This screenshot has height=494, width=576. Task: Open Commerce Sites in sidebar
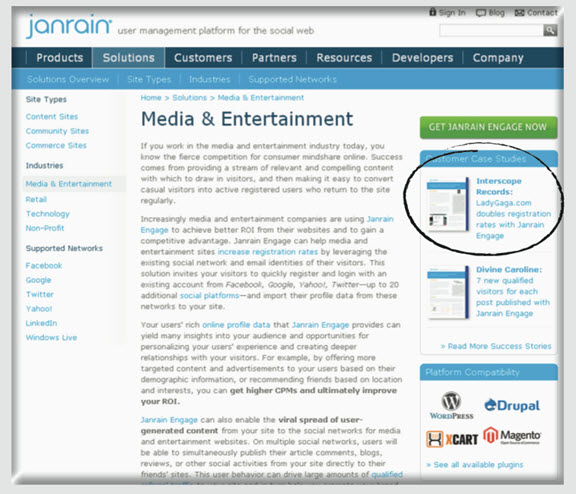click(x=56, y=145)
